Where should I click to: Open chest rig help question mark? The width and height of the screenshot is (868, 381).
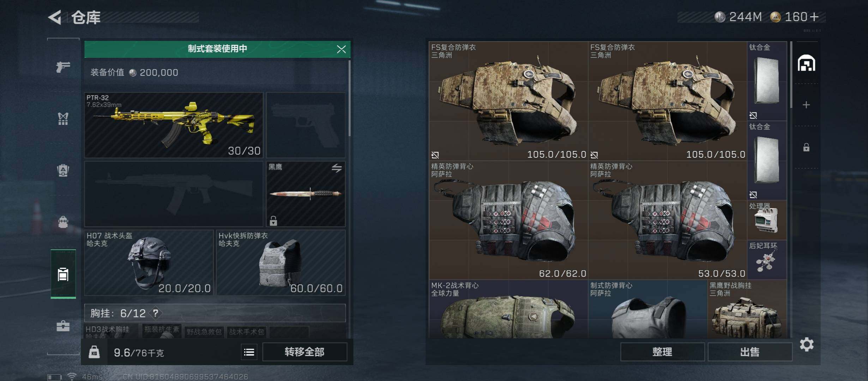point(155,313)
